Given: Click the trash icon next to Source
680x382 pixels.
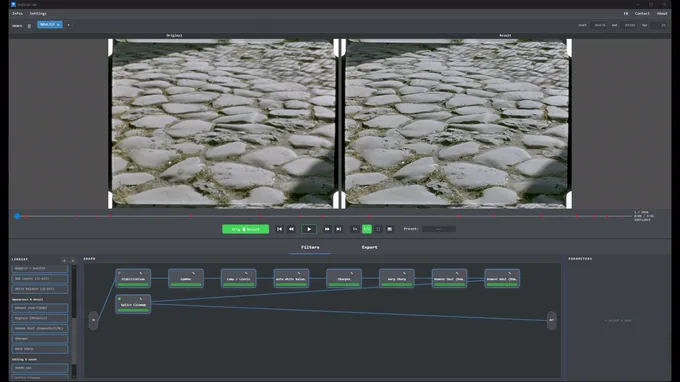Looking at the screenshot, I should tap(29, 26).
